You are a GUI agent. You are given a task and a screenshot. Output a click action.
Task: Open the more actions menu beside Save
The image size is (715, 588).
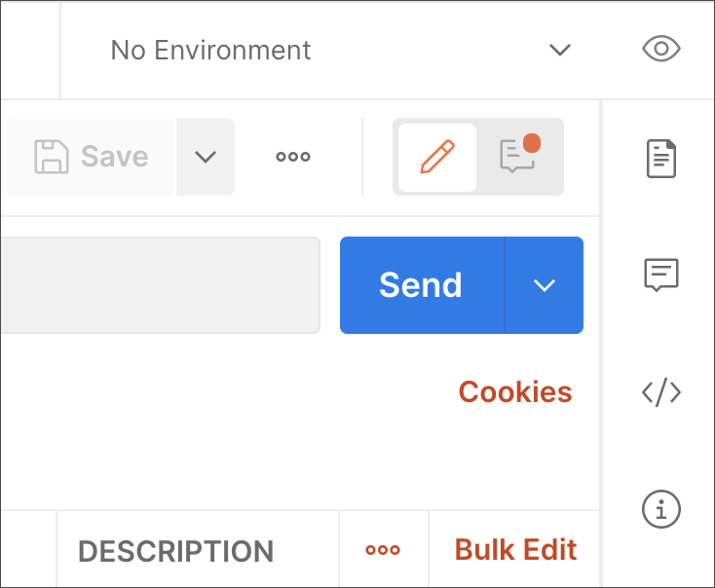click(293, 157)
